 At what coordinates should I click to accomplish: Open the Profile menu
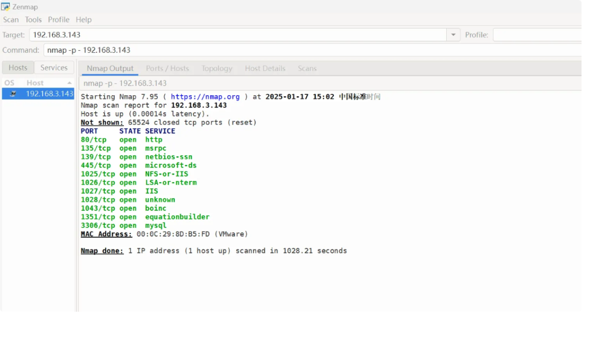coord(58,20)
